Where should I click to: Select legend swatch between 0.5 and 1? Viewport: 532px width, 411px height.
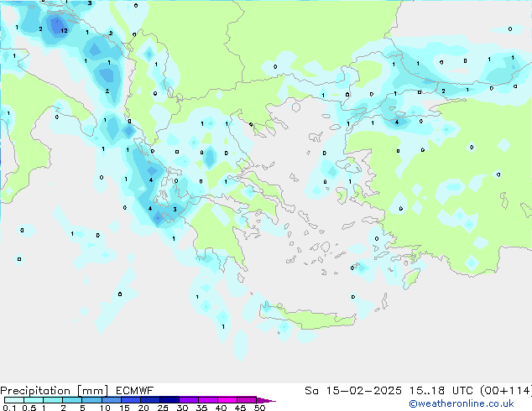coord(34,400)
